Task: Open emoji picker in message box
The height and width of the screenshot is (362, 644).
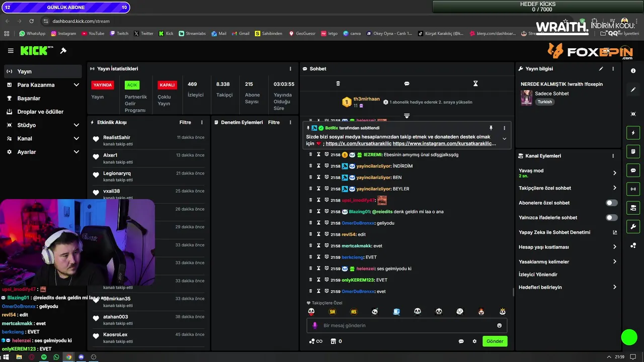Action: coord(499,325)
